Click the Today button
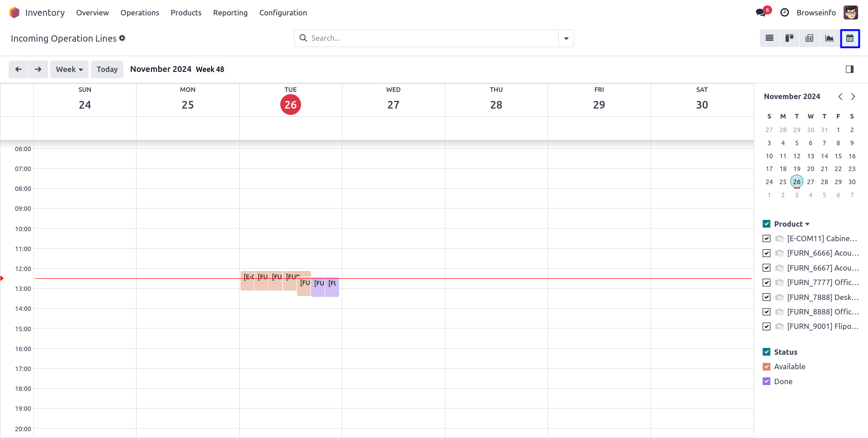The width and height of the screenshot is (868, 438). click(x=107, y=69)
